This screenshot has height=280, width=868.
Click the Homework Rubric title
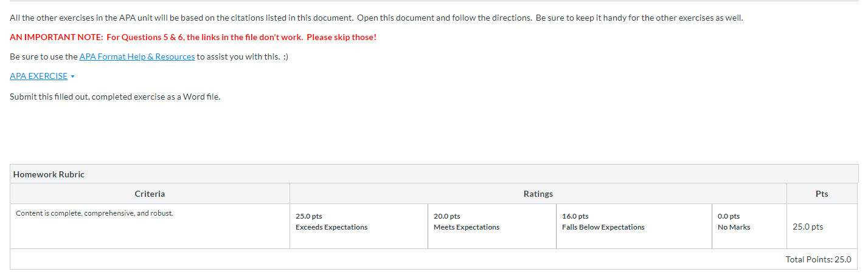coord(49,174)
